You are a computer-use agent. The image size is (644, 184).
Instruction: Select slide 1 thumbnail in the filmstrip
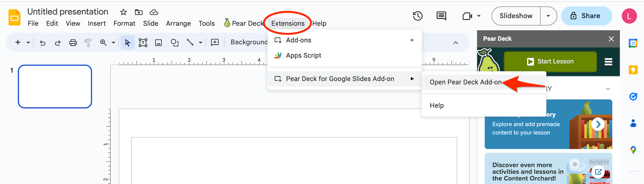(55, 86)
